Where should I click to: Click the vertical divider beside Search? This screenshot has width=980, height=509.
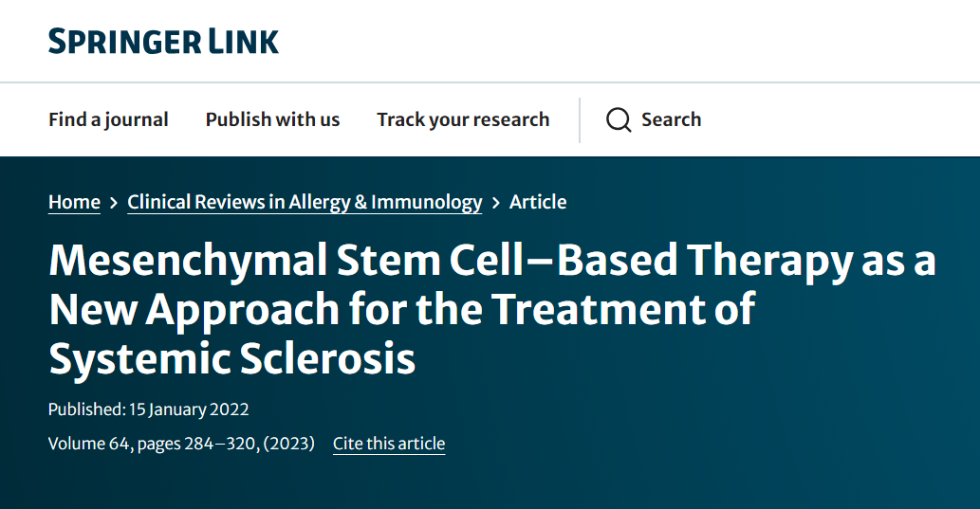[x=580, y=119]
